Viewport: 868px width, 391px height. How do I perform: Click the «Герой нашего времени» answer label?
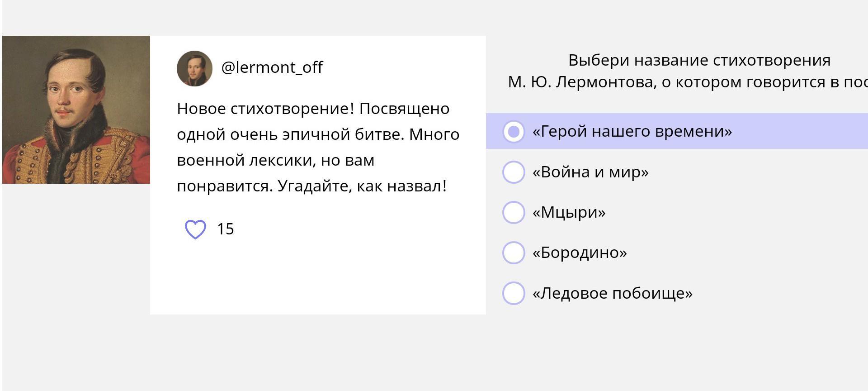[x=632, y=131]
